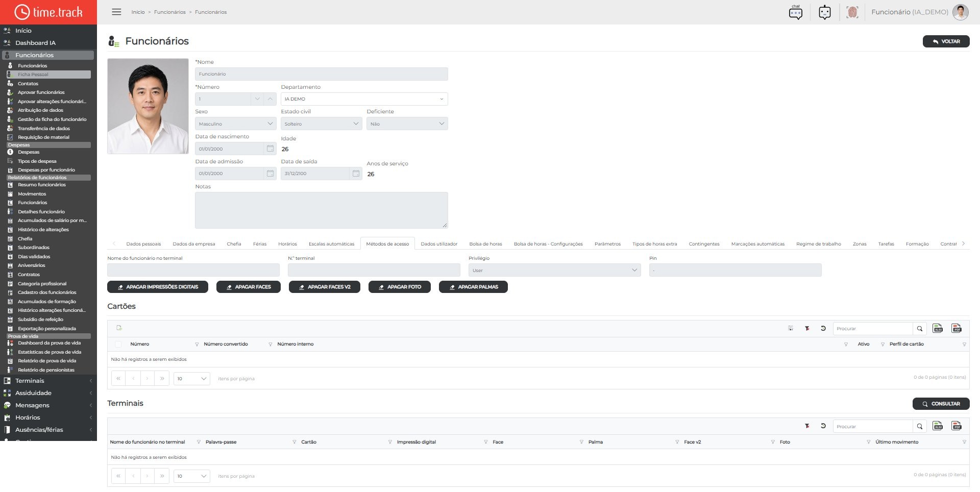This screenshot has height=492, width=980.
Task: Open Departamento dropdown IA DEMO
Action: click(364, 99)
